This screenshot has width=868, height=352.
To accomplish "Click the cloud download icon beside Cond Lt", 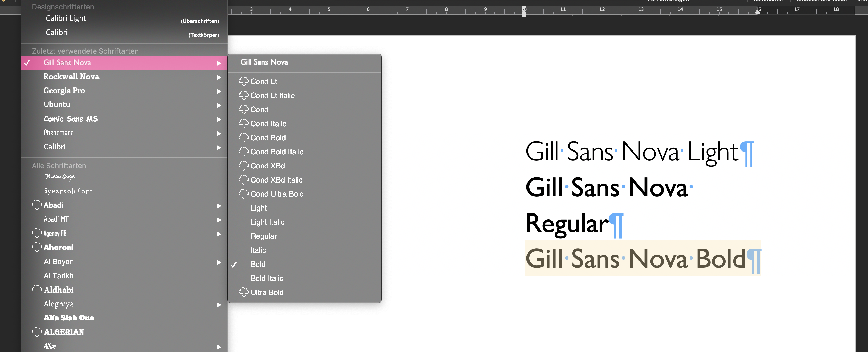I will [244, 81].
